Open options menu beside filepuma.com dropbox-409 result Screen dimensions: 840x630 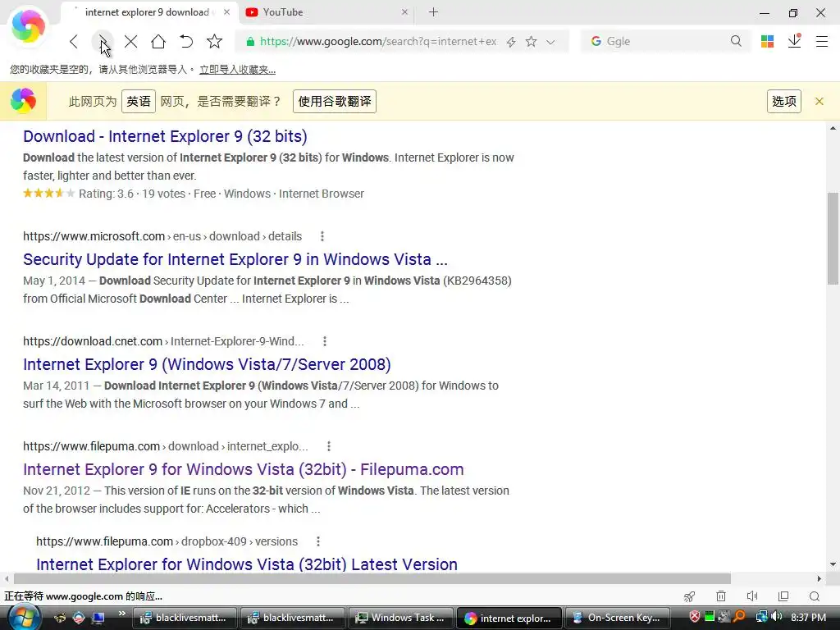pos(318,541)
